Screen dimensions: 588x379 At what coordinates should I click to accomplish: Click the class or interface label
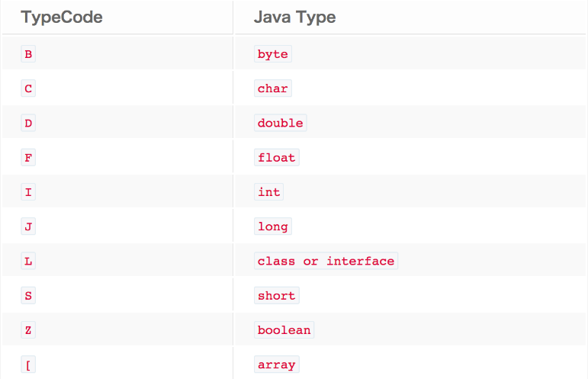326,261
